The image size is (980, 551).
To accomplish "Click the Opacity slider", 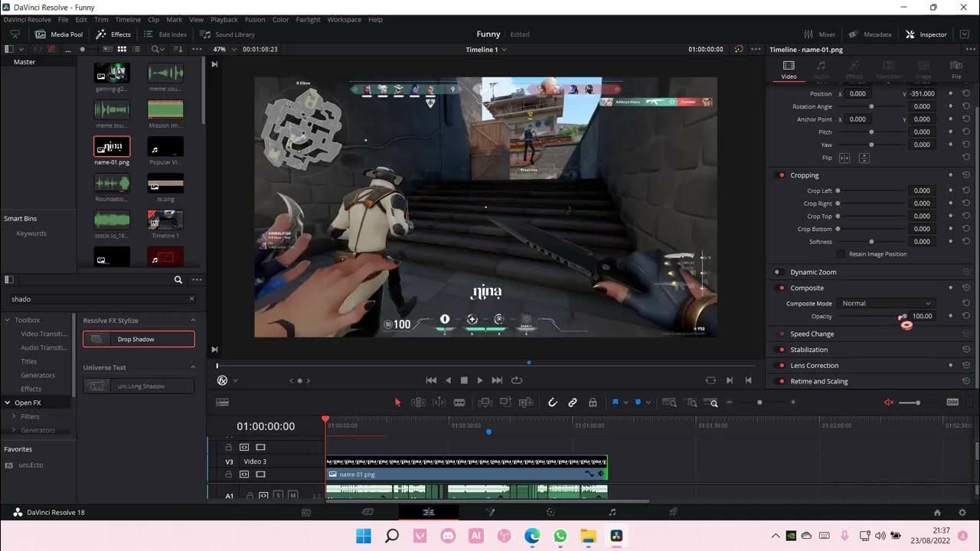I will (871, 316).
